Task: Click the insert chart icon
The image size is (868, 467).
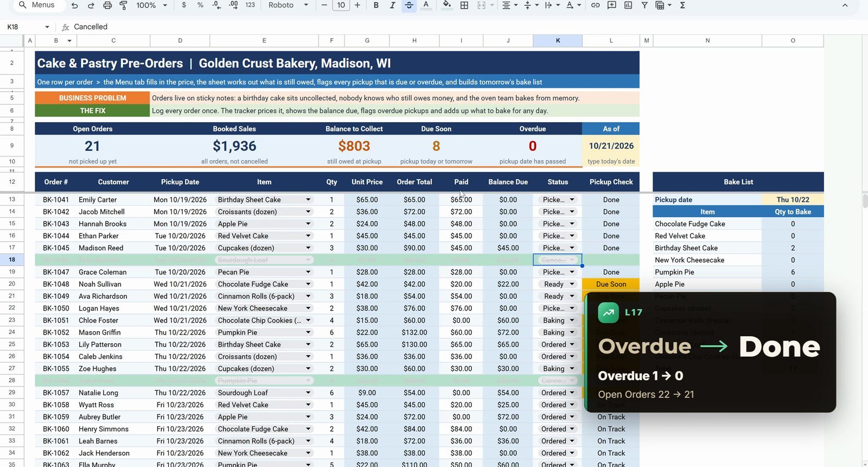Action: 628,5
